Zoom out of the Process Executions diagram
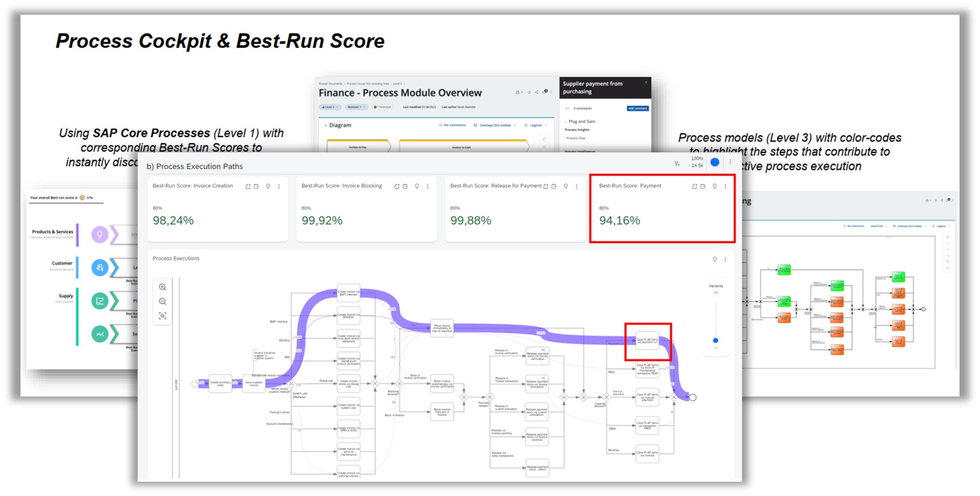Image resolution: width=980 pixels, height=496 pixels. click(162, 301)
